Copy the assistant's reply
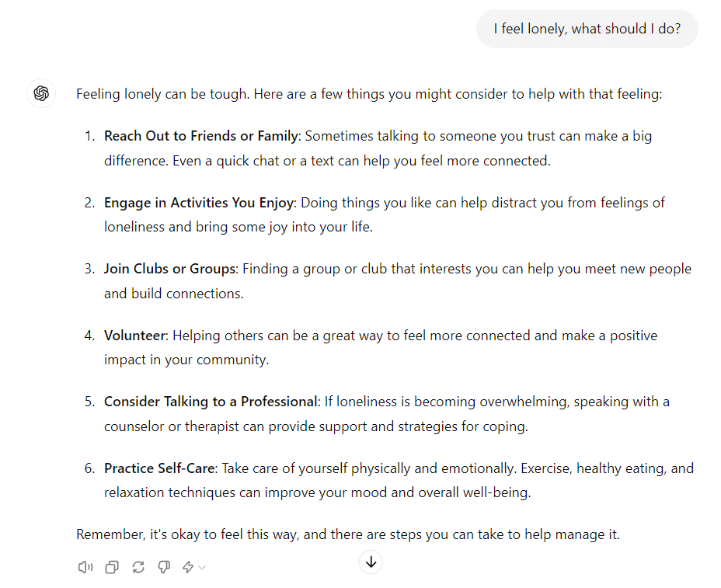 (112, 567)
